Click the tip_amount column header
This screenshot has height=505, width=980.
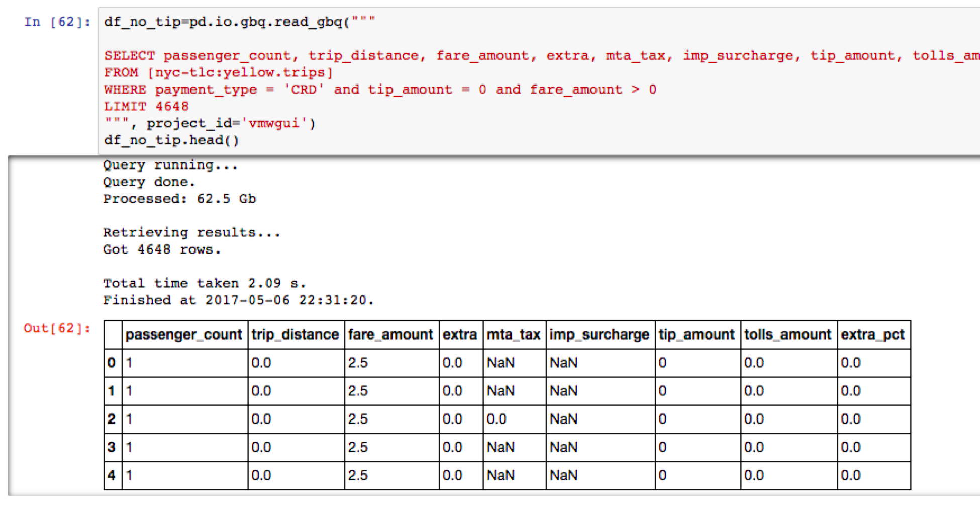(x=698, y=334)
